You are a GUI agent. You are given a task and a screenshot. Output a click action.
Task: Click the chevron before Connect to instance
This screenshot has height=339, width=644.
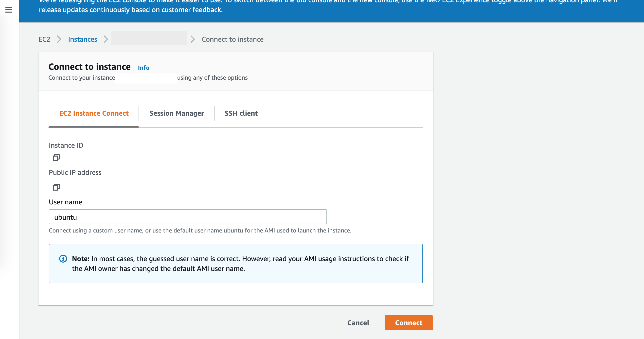(193, 39)
